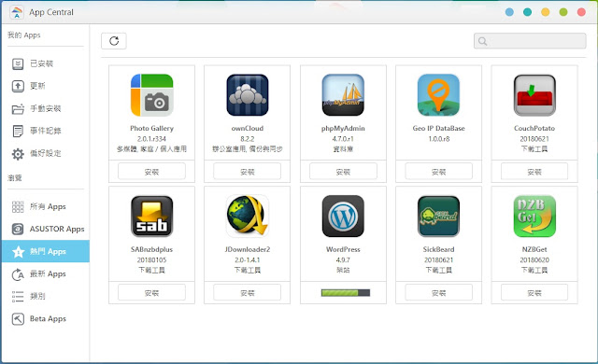598x364 pixels.
Task: Install the ownCloud app
Action: coord(247,172)
